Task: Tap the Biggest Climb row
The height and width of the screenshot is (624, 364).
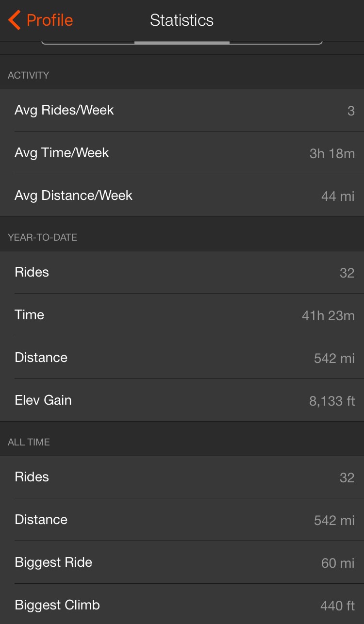Action: tap(182, 605)
